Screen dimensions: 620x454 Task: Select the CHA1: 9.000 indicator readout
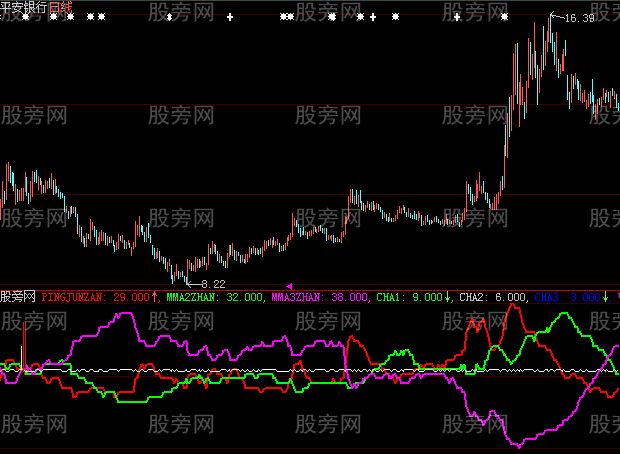tap(409, 297)
